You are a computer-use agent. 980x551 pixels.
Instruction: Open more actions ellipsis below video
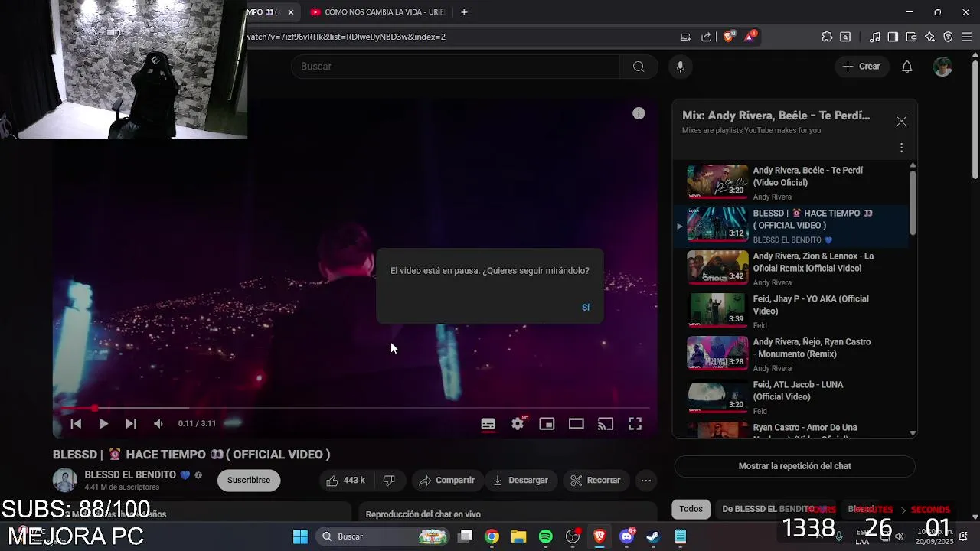646,481
